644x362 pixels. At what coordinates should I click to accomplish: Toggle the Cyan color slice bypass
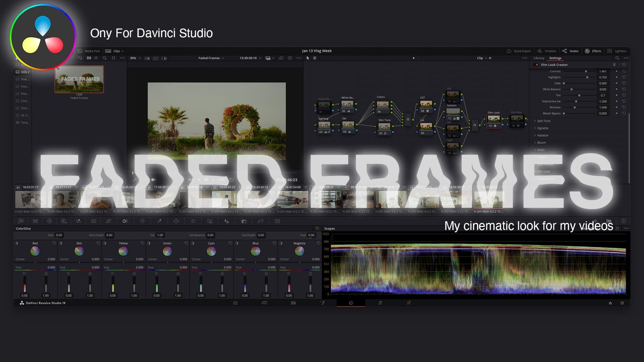193,243
